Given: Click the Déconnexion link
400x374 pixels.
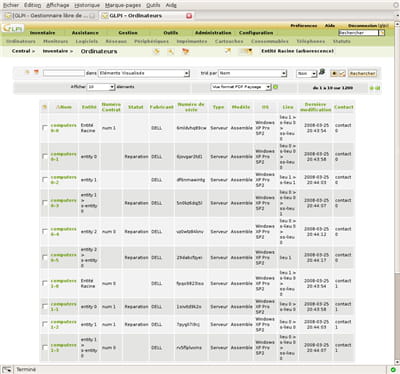Looking at the screenshot, I should (363, 26).
